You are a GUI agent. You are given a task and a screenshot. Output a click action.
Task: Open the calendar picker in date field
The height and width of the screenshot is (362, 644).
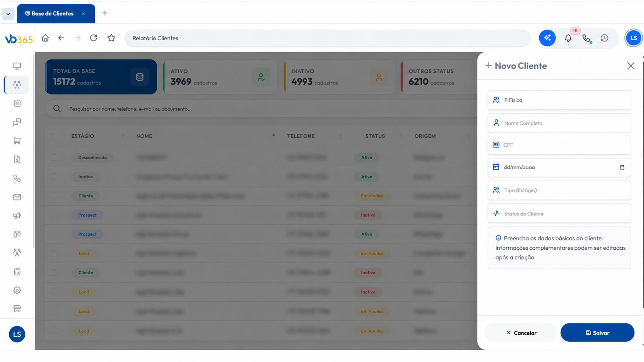click(x=622, y=167)
